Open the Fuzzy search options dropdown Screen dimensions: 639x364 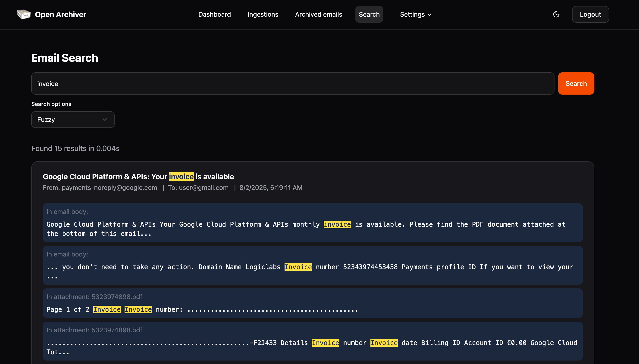coord(73,120)
